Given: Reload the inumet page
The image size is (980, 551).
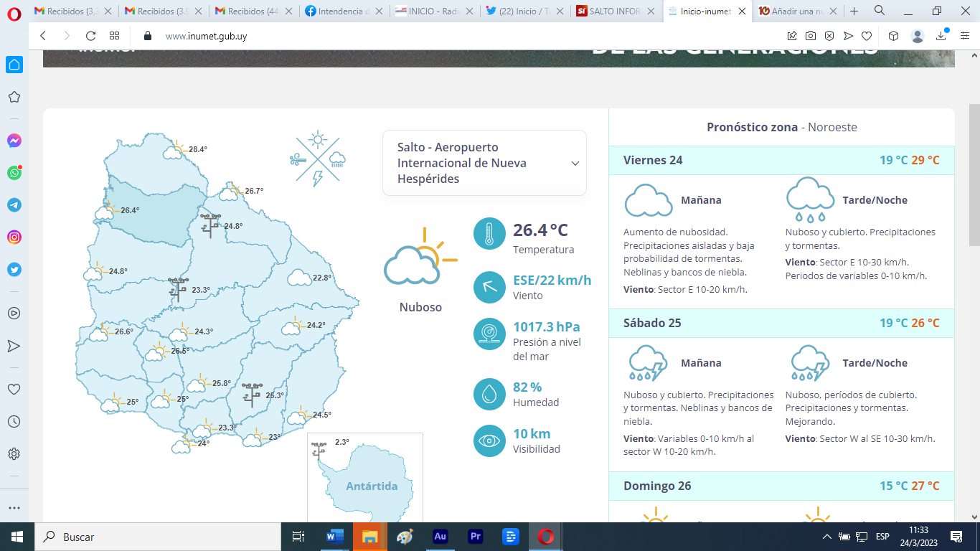Looking at the screenshot, I should (x=90, y=36).
